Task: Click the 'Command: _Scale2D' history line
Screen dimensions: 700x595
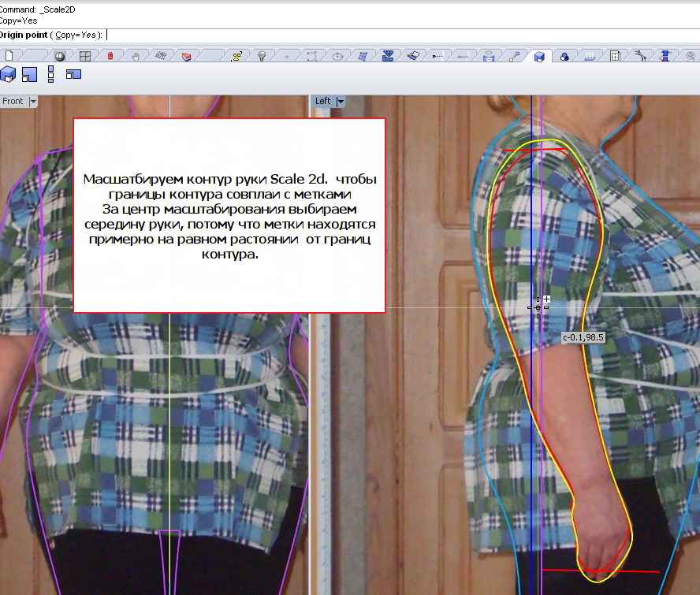Action: (x=38, y=9)
